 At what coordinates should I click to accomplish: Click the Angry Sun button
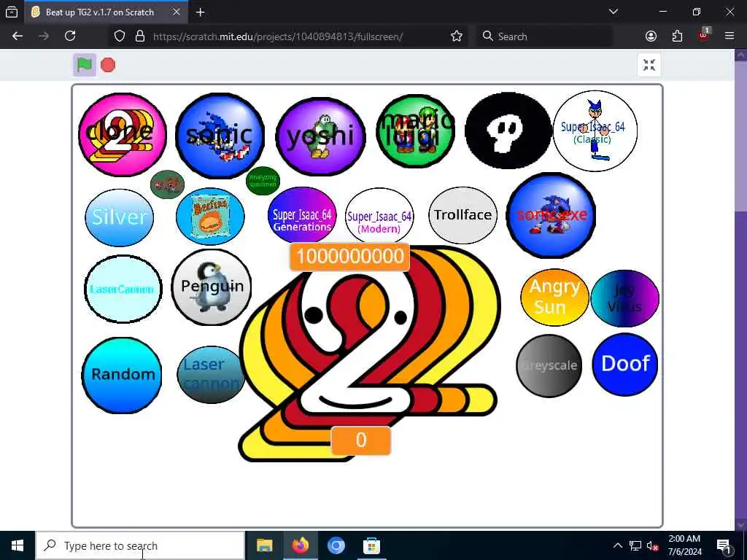pos(554,297)
